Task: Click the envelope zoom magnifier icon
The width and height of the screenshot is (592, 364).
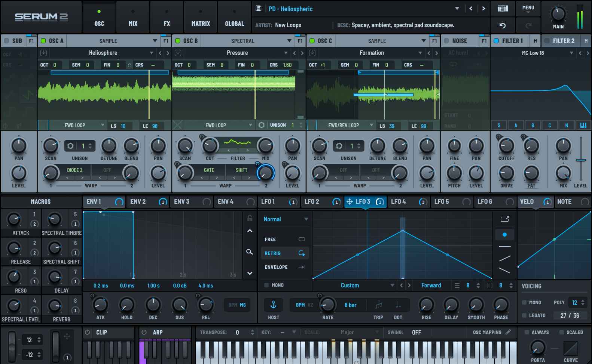Action: (250, 252)
